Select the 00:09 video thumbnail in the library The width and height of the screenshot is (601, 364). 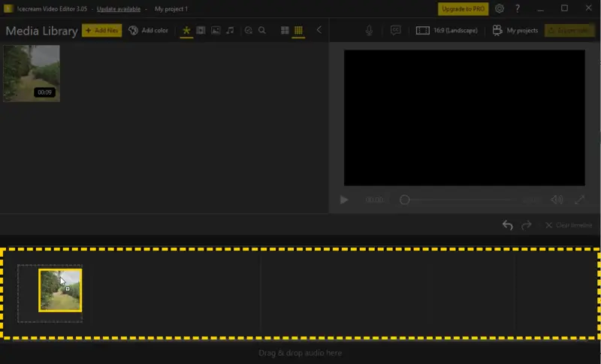tap(32, 74)
